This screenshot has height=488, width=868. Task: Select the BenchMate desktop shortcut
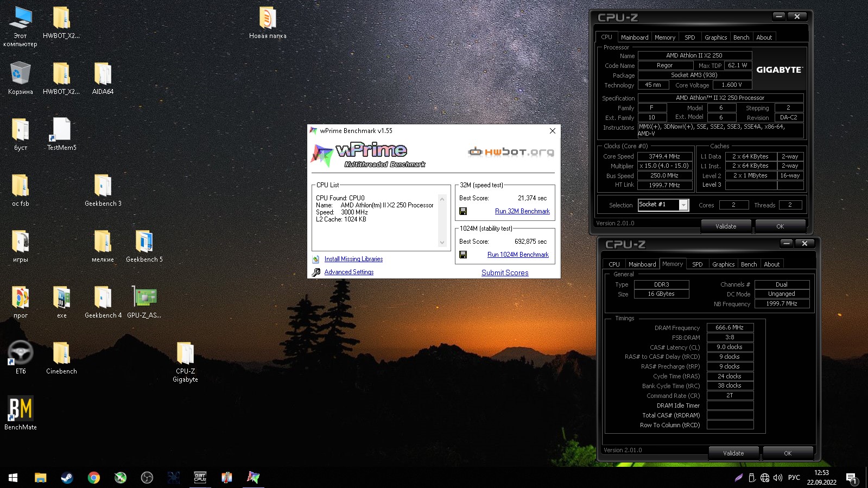pyautogui.click(x=20, y=414)
